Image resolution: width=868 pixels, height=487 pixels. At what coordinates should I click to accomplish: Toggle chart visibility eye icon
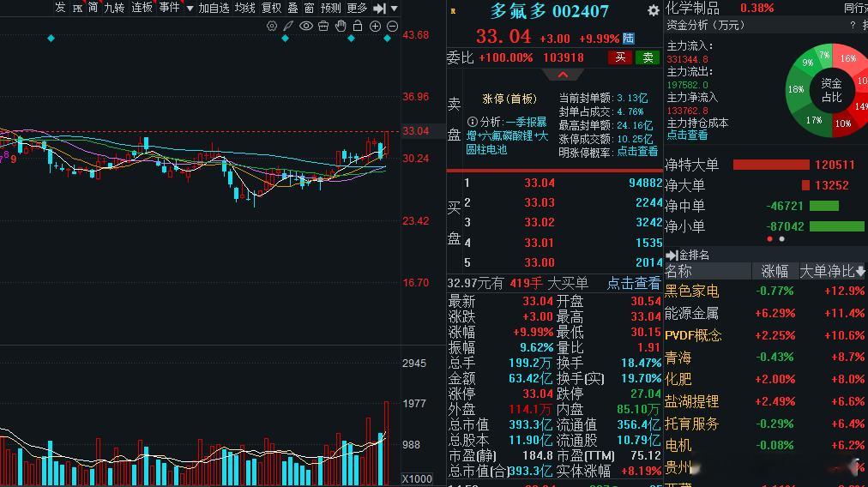pos(306,26)
